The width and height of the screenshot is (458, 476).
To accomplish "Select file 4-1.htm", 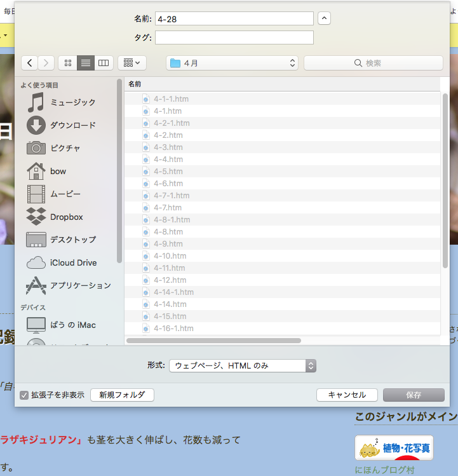I will 282,111.
